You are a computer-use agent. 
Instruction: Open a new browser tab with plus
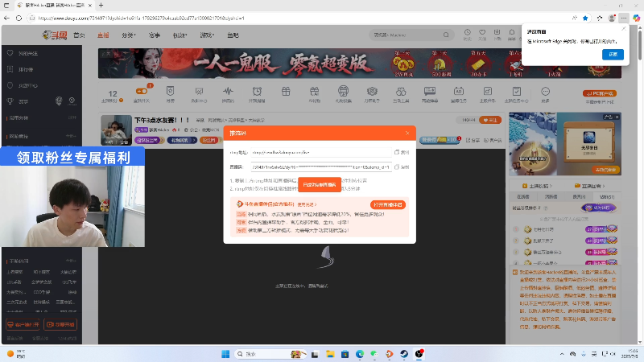point(101,6)
